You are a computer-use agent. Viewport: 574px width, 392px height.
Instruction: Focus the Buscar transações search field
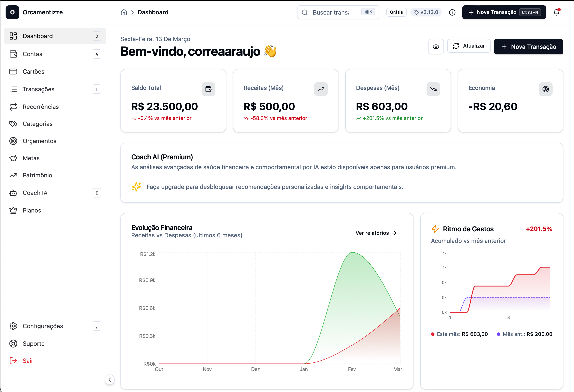[x=331, y=12]
